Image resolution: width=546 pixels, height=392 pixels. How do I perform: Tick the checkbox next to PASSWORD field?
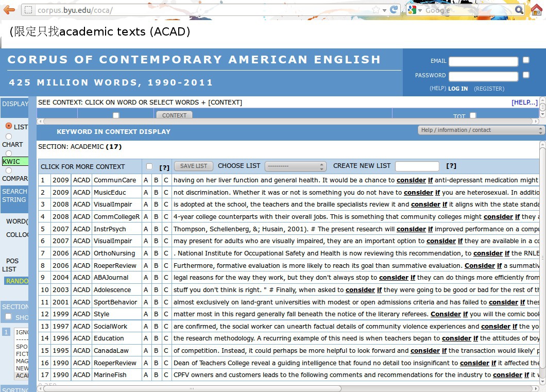pos(526,75)
